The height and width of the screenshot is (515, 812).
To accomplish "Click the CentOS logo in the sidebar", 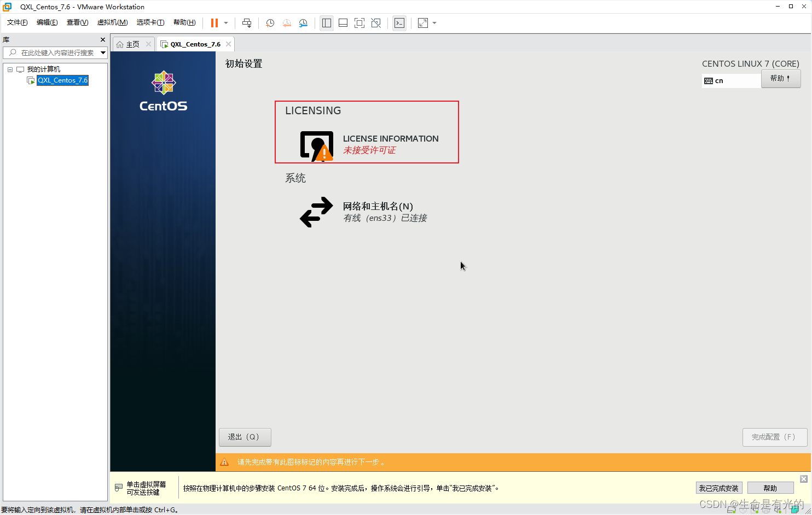I will tap(163, 91).
